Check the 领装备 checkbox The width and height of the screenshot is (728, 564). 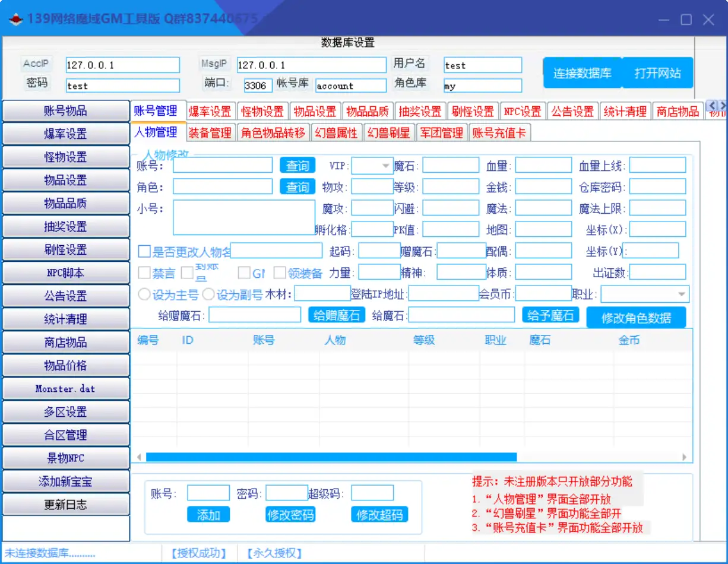(x=279, y=272)
